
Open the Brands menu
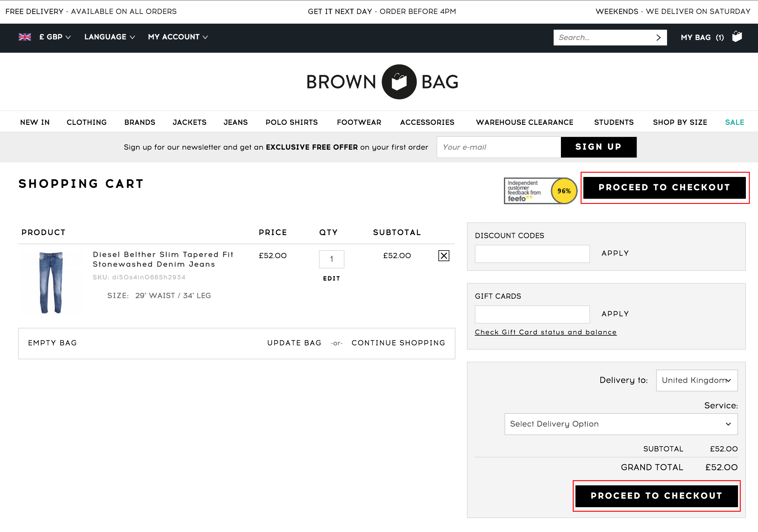140,122
